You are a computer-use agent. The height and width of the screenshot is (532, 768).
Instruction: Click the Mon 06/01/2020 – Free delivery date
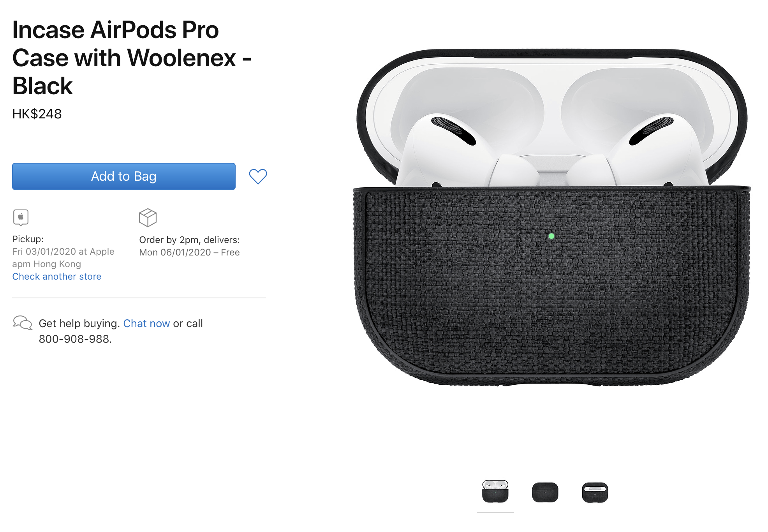click(189, 252)
